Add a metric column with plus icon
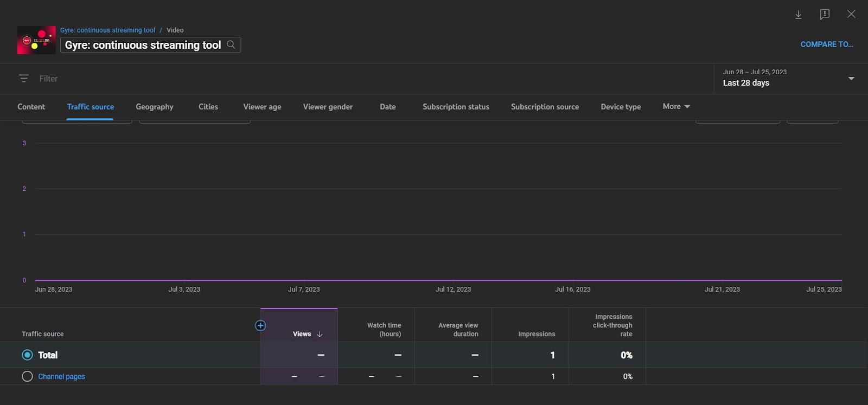The width and height of the screenshot is (868, 405). (x=260, y=325)
